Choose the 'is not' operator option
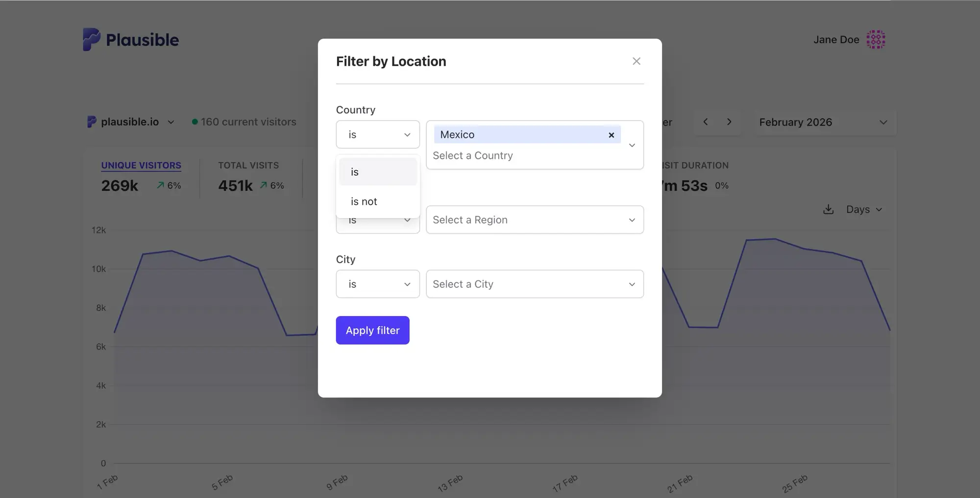Screen dimensions: 980x498 [364, 201]
